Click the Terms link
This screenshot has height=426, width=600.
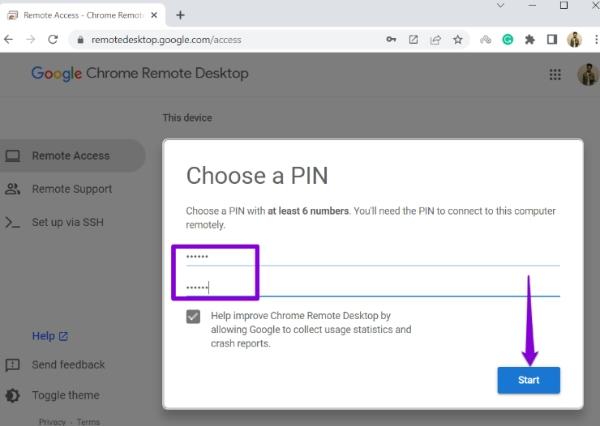pyautogui.click(x=88, y=421)
